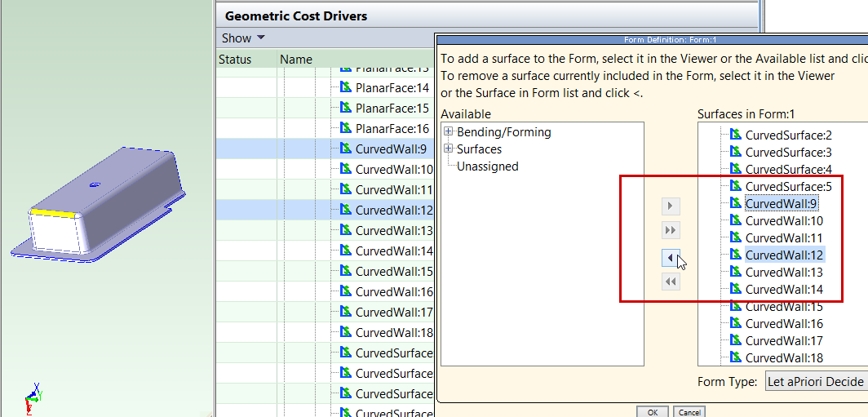Click the add surface right arrow button

click(x=670, y=206)
